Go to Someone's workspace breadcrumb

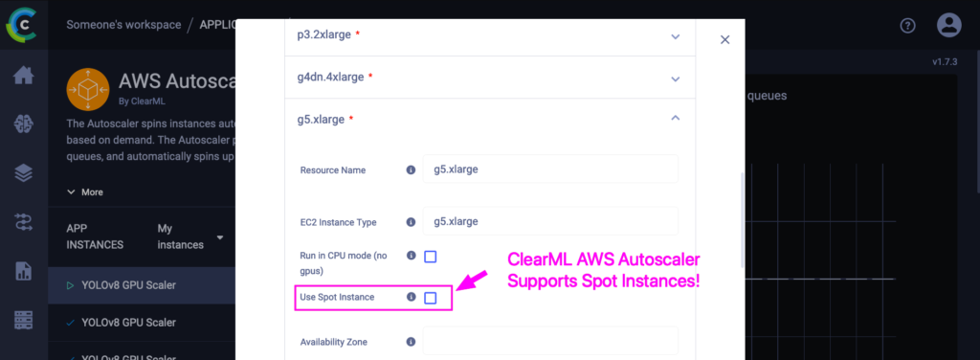click(123, 25)
